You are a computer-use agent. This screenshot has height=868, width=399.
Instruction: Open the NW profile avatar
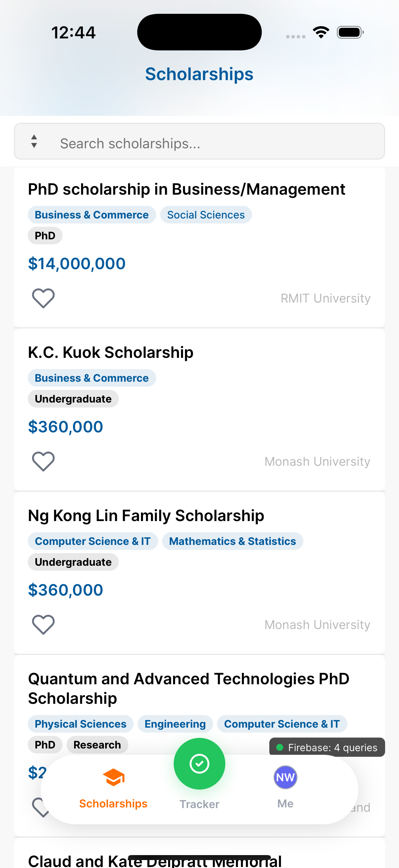point(285,777)
